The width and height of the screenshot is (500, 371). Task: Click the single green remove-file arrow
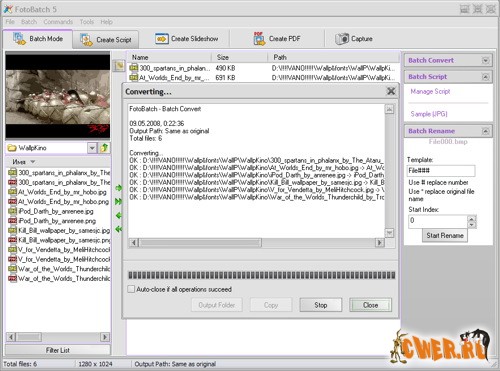119,216
